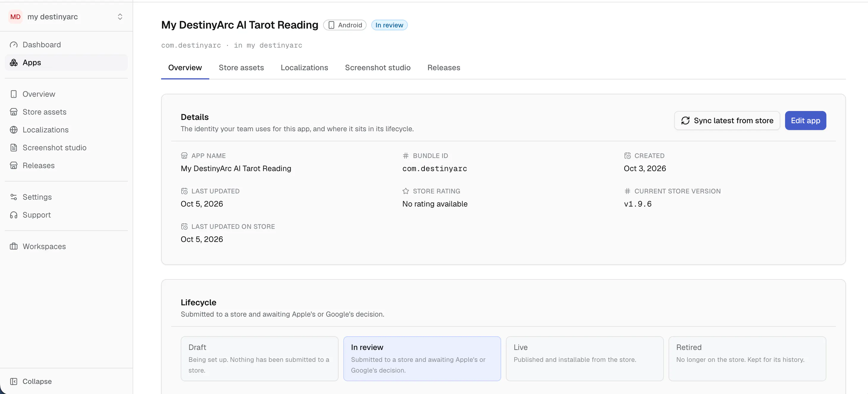Switch to the Releases tab
The image size is (868, 394).
444,68
